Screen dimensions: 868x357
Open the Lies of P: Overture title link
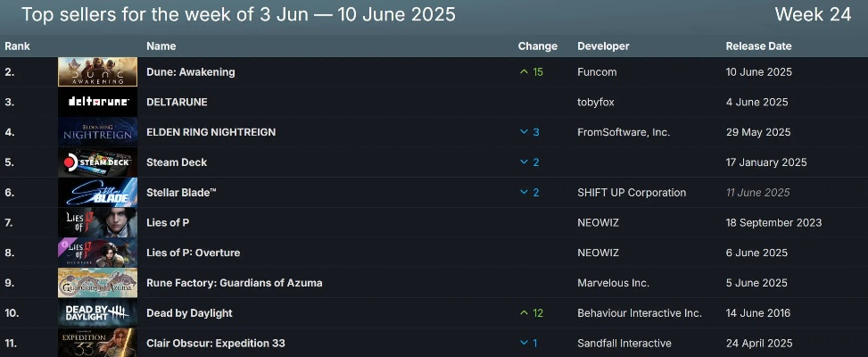193,253
